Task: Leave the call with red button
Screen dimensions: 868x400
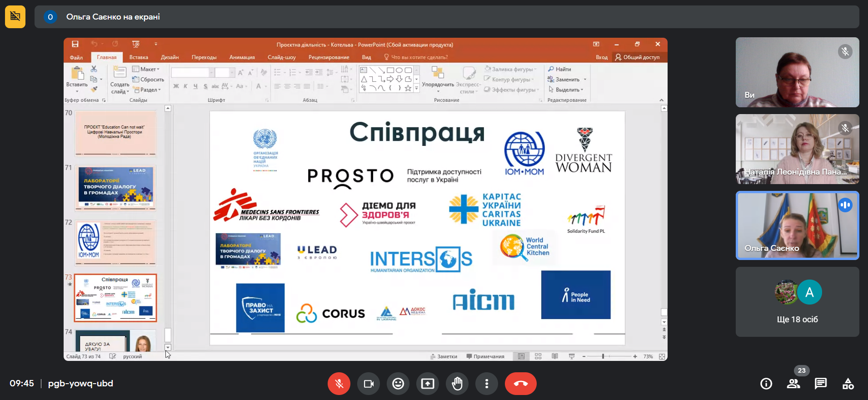Action: pos(521,384)
